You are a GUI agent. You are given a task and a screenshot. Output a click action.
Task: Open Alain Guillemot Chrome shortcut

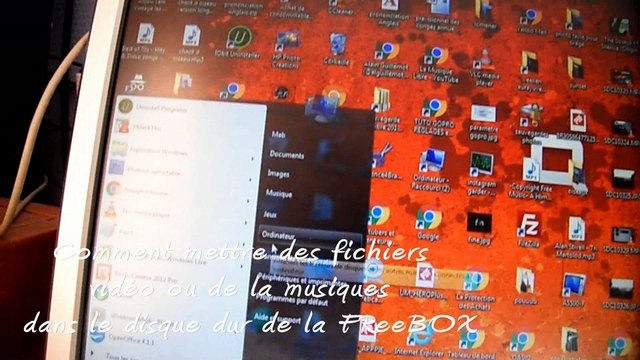point(386,60)
